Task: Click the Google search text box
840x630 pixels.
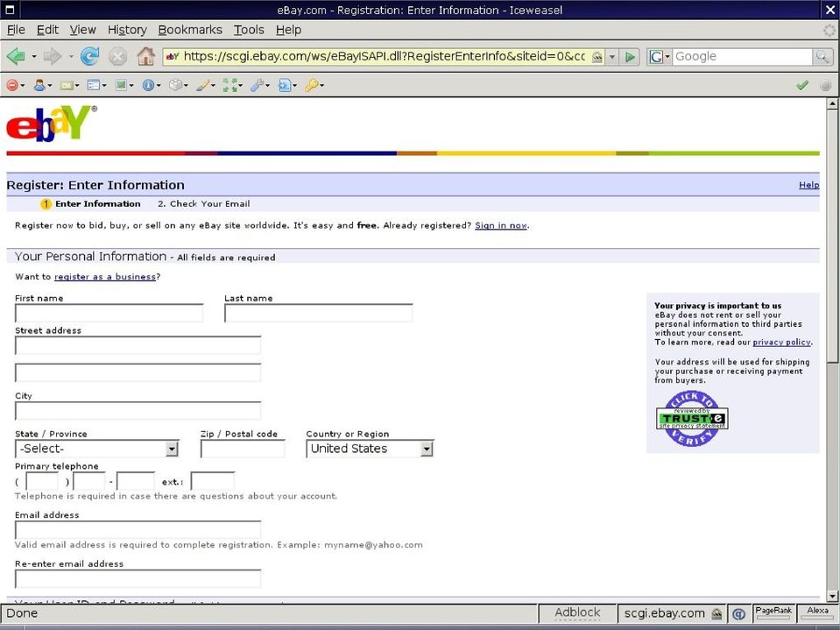Action: click(x=743, y=56)
